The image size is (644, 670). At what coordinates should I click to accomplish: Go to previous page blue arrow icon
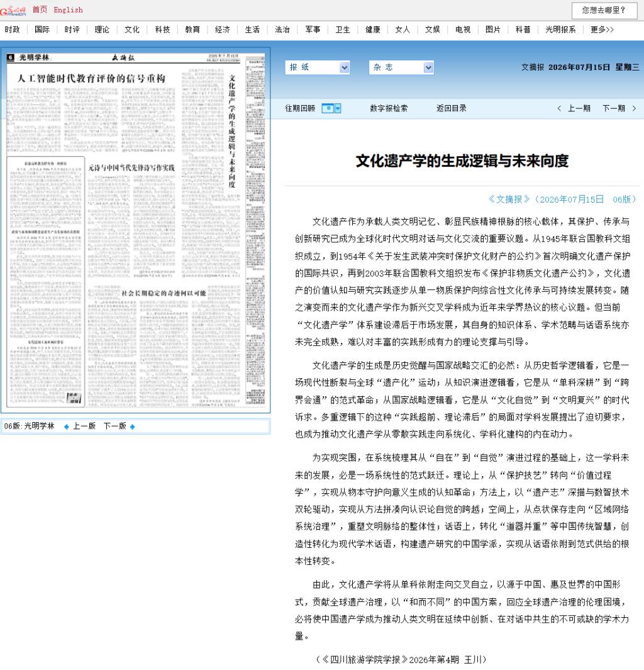(66, 427)
